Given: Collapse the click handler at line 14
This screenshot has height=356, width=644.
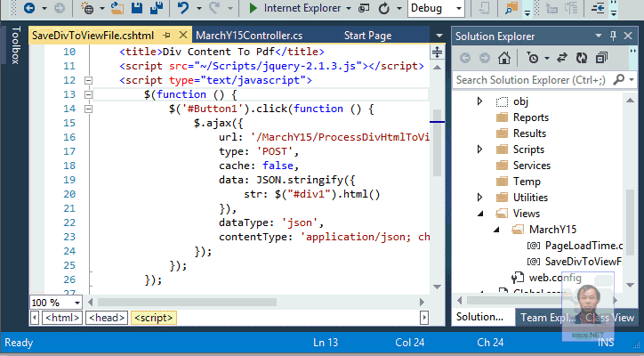Looking at the screenshot, I should [88, 109].
